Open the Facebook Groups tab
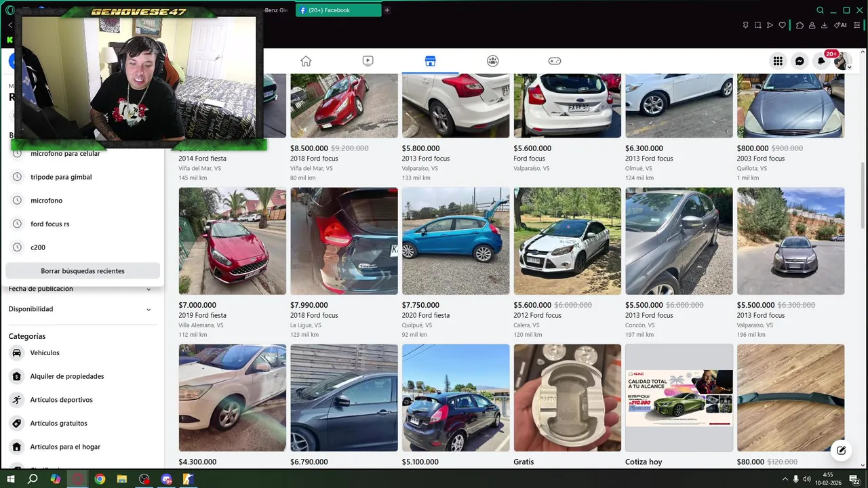Image resolution: width=868 pixels, height=488 pixels. [x=492, y=61]
